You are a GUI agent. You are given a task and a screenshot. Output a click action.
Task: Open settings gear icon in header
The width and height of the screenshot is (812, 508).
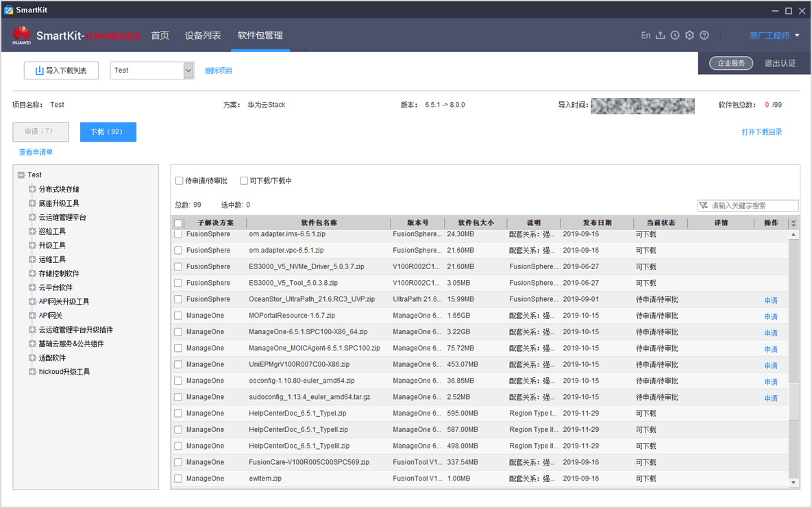689,35
